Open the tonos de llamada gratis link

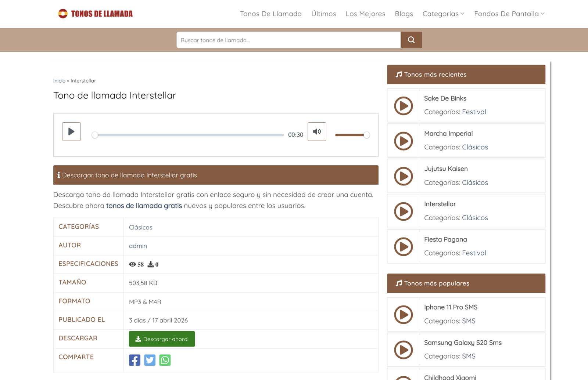(x=144, y=206)
